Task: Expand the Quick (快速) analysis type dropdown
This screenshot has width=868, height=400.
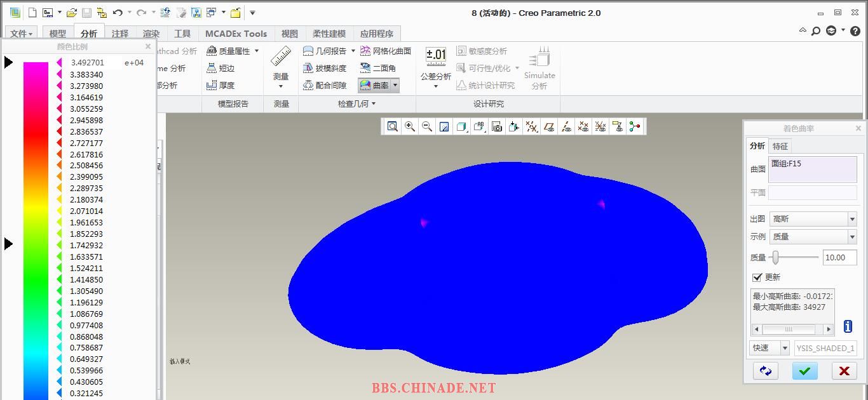Action: coord(785,348)
